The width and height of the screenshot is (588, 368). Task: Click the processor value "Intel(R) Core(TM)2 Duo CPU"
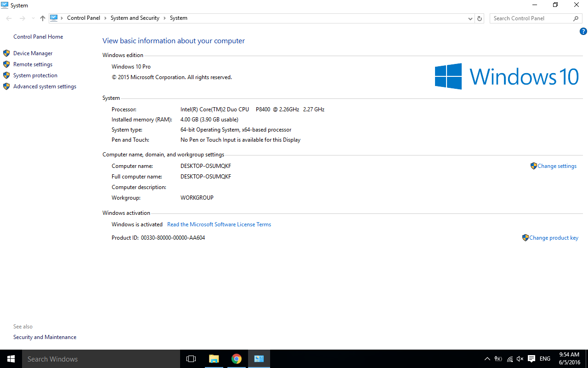point(215,109)
